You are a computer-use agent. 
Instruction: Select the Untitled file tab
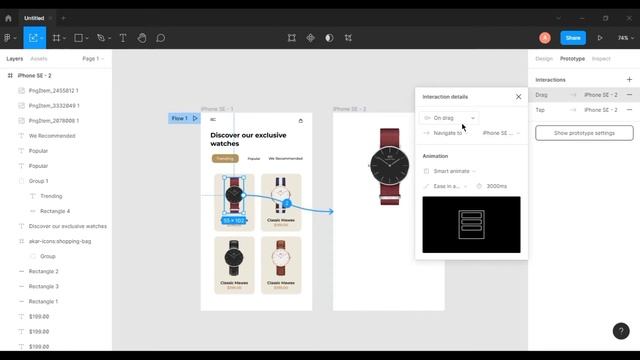click(x=34, y=18)
